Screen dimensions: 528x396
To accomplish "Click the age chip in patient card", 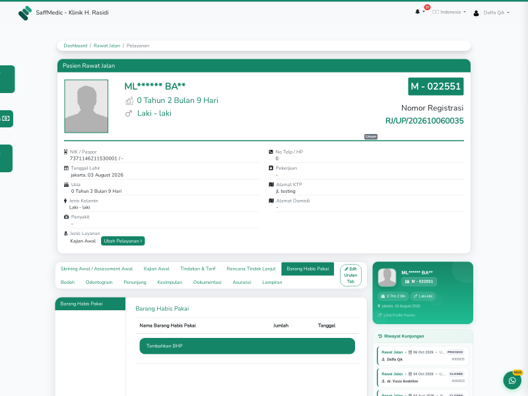I will coord(393,296).
